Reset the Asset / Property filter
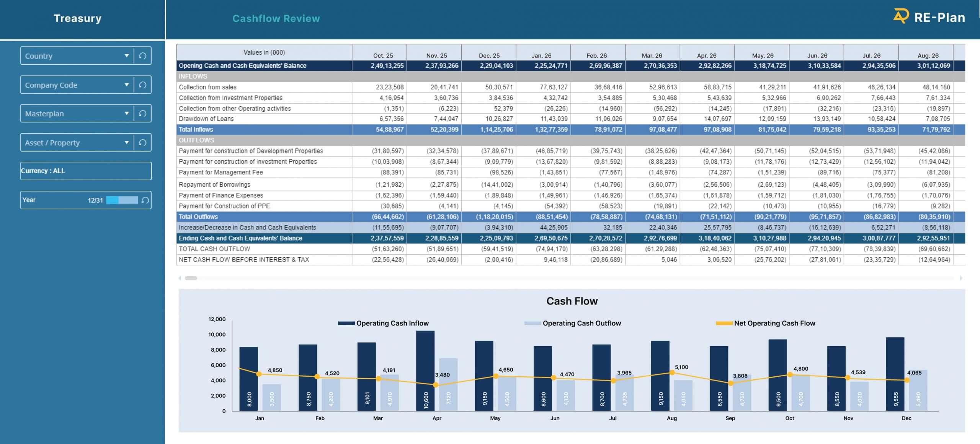This screenshot has width=980, height=444. click(142, 143)
